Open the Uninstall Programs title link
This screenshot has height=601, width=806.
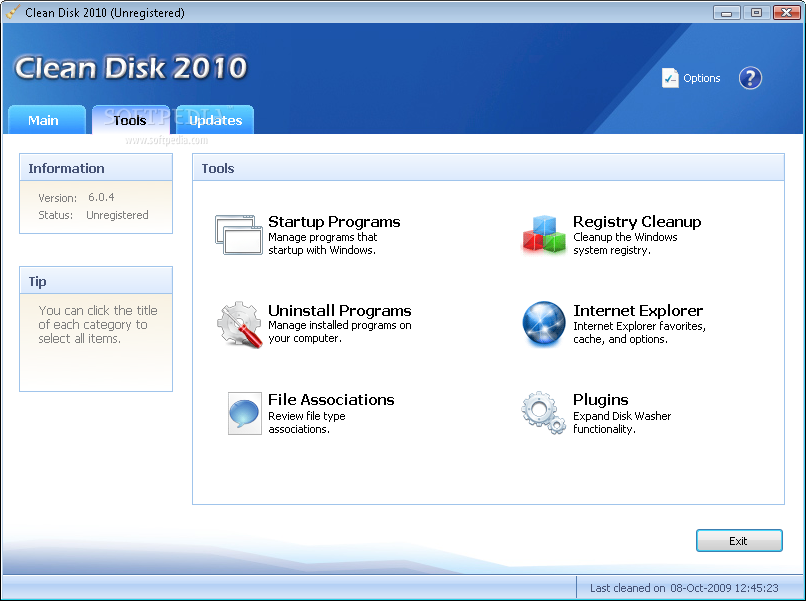(x=340, y=311)
